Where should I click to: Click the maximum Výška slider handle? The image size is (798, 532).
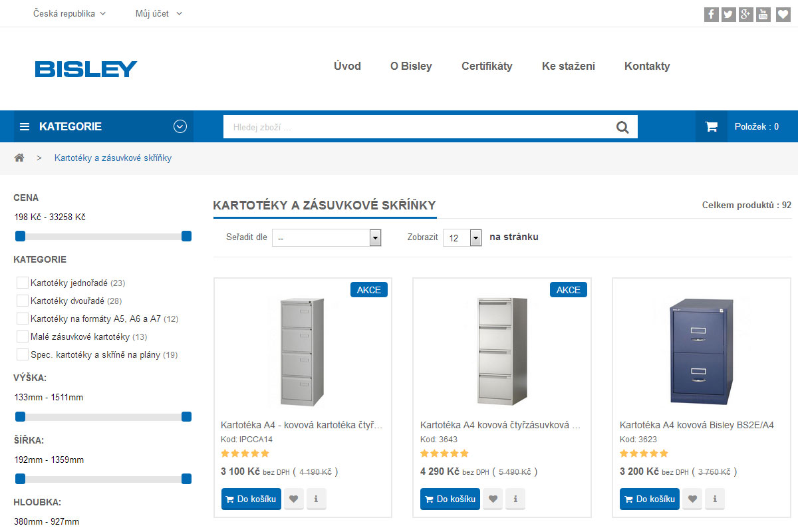(186, 416)
